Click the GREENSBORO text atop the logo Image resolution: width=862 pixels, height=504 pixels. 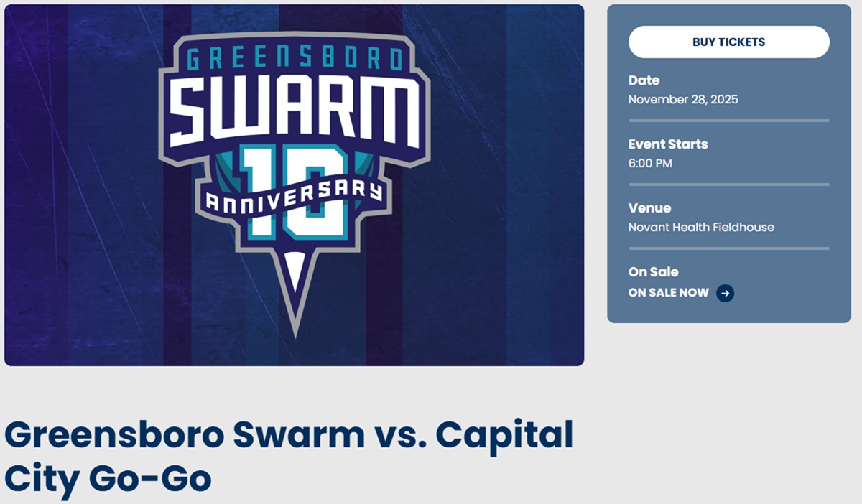point(294,57)
